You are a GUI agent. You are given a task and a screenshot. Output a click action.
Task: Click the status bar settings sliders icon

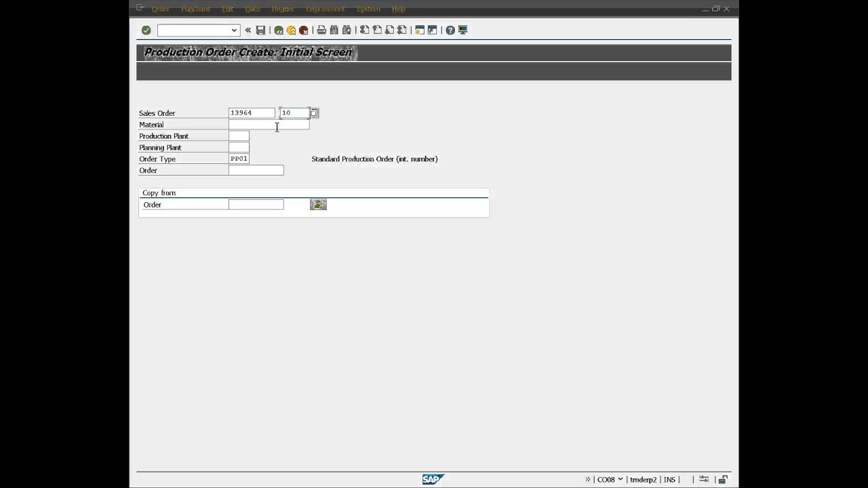click(x=704, y=479)
